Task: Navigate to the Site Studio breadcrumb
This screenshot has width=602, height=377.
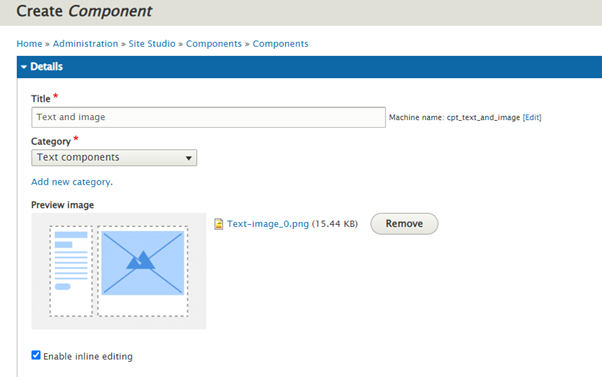Action: click(152, 44)
